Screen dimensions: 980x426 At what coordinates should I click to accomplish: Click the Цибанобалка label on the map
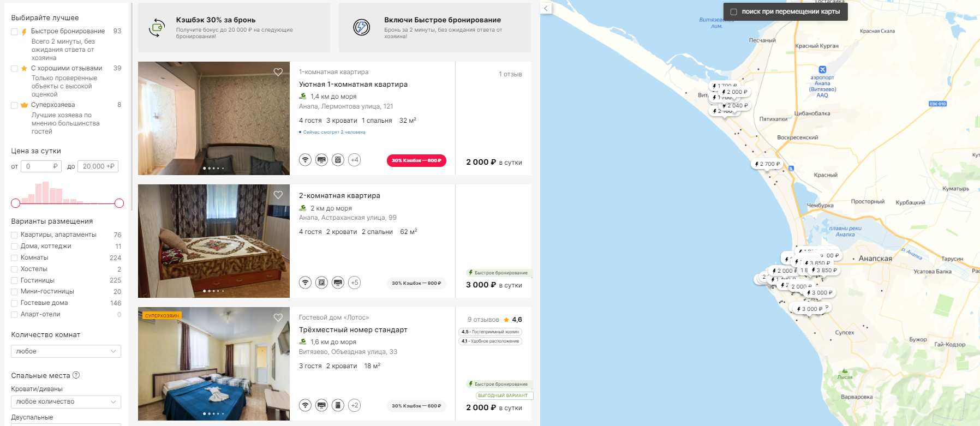812,113
